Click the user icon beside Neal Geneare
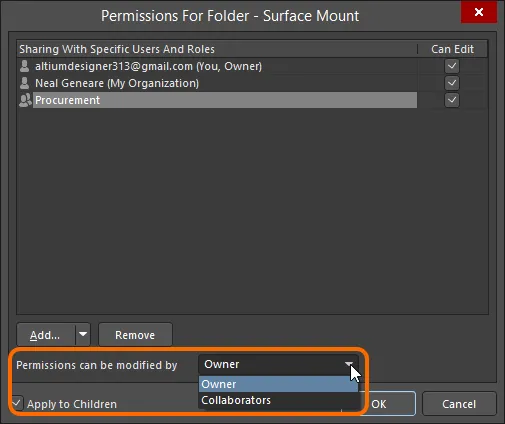Image resolution: width=505 pixels, height=424 pixels. pyautogui.click(x=24, y=83)
